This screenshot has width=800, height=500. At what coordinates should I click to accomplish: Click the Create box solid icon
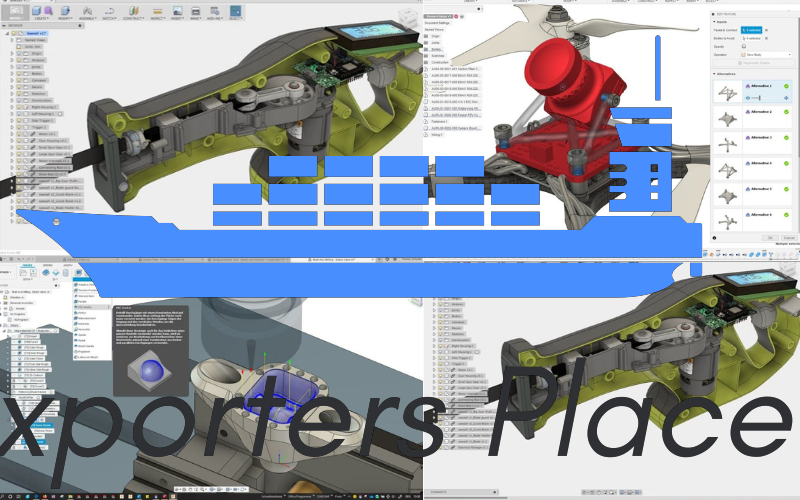pos(37,10)
